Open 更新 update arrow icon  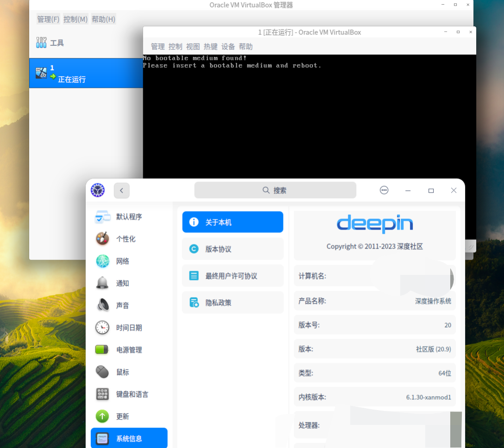pos(102,416)
